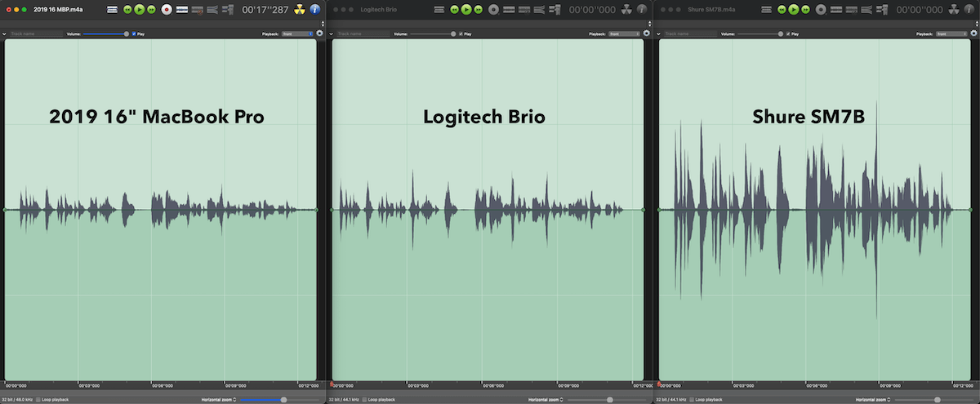The height and width of the screenshot is (404, 980).
Task: Open the blue info icon in 2019 16 MBP.m4a window
Action: 314,10
